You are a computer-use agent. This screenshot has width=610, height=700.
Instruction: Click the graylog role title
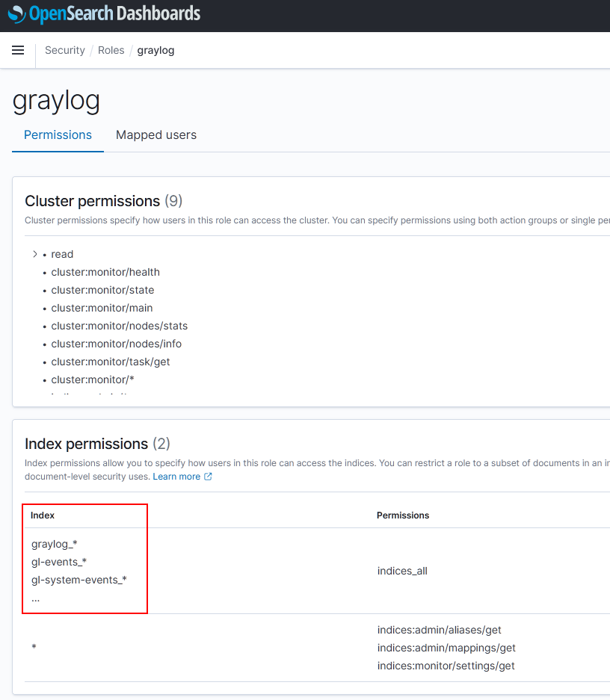tap(56, 102)
